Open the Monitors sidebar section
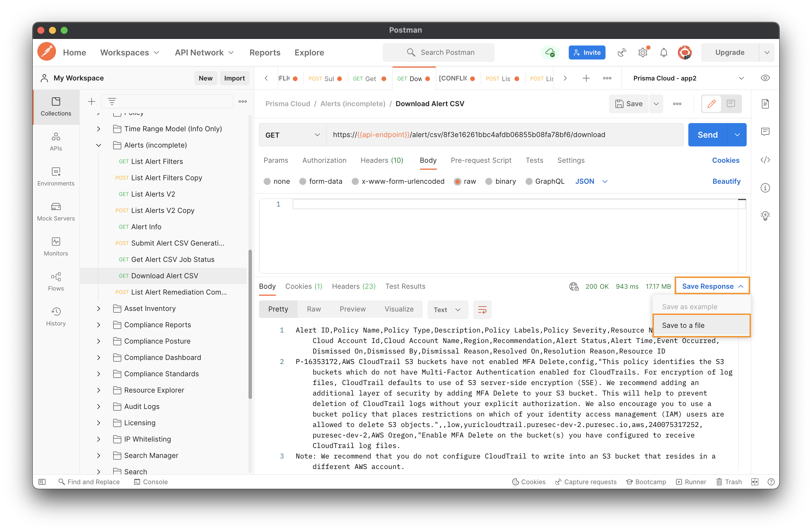Viewport: 812px width, 532px height. point(56,247)
